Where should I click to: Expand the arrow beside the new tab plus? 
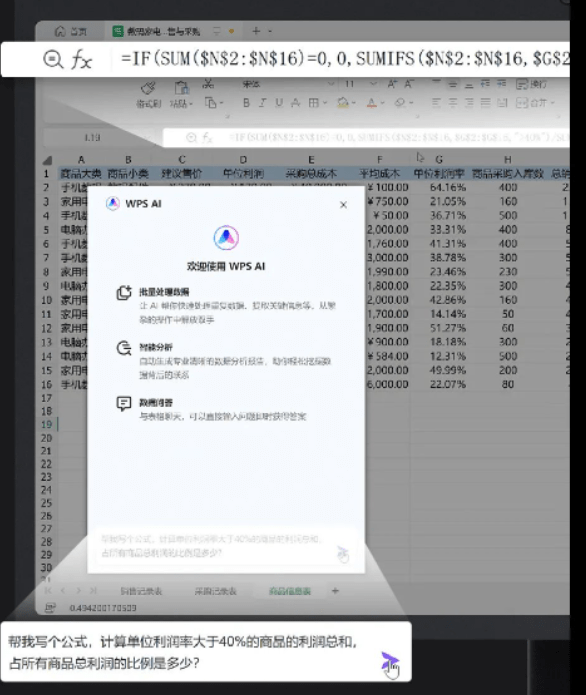(x=270, y=31)
